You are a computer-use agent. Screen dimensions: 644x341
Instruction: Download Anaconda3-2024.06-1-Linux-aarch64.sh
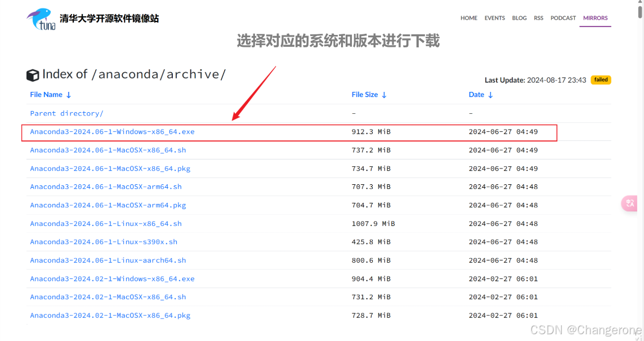pos(108,260)
